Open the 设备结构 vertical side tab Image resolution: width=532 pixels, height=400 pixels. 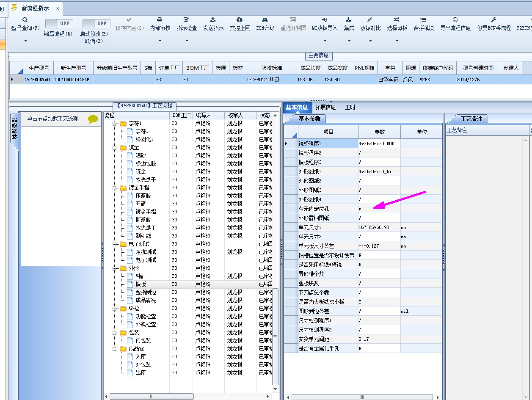click(x=14, y=131)
